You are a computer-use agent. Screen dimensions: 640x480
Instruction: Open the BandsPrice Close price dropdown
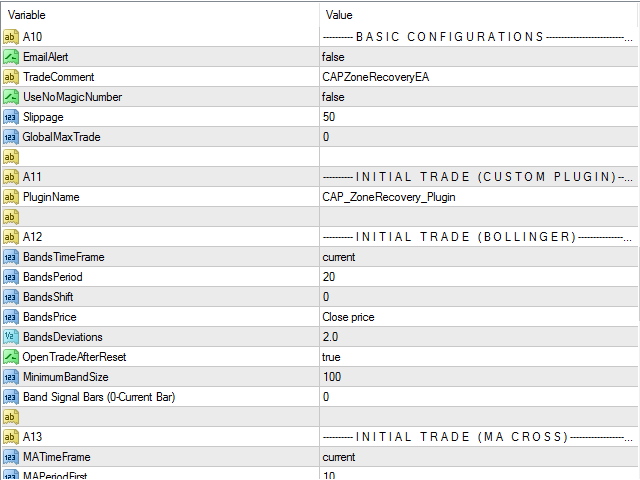tap(479, 317)
